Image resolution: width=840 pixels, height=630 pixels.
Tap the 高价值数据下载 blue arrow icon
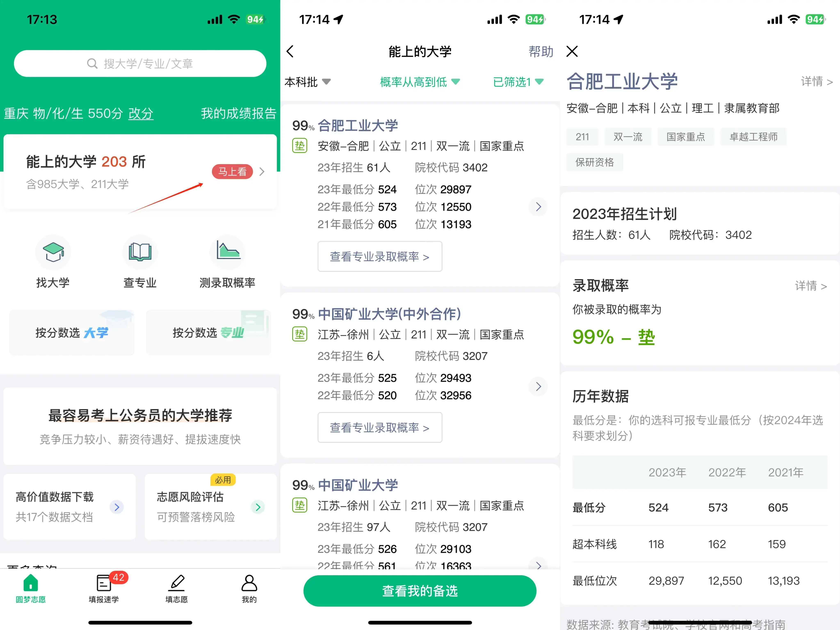tap(116, 507)
